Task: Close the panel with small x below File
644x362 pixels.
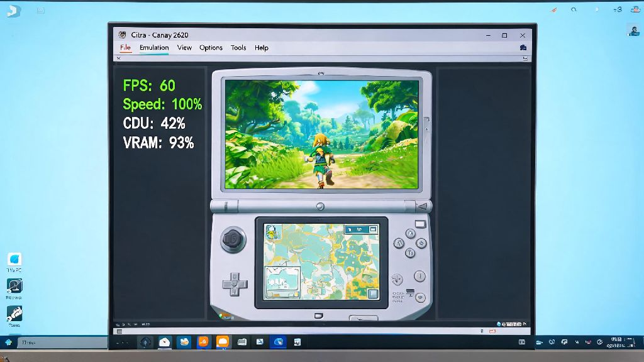Action: pyautogui.click(x=119, y=58)
